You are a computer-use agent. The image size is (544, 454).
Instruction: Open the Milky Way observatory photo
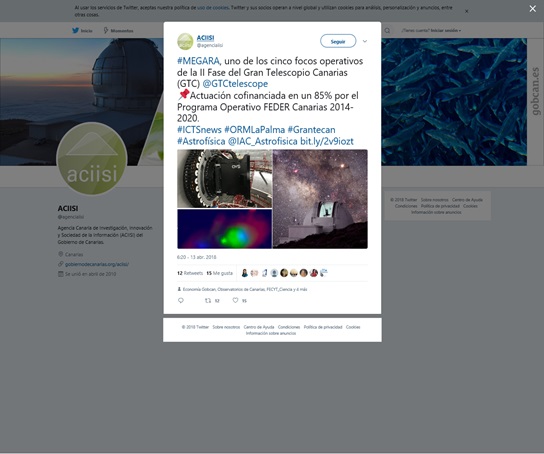coord(320,199)
